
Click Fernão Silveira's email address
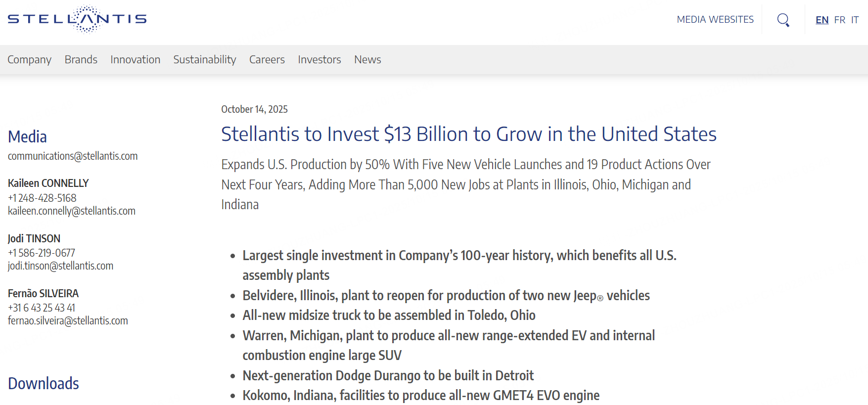[x=68, y=321]
